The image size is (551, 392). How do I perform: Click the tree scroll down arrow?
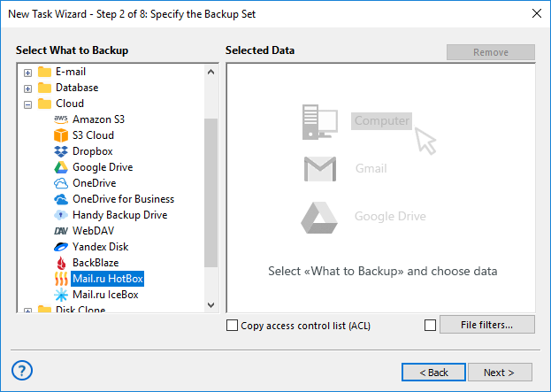coord(210,304)
